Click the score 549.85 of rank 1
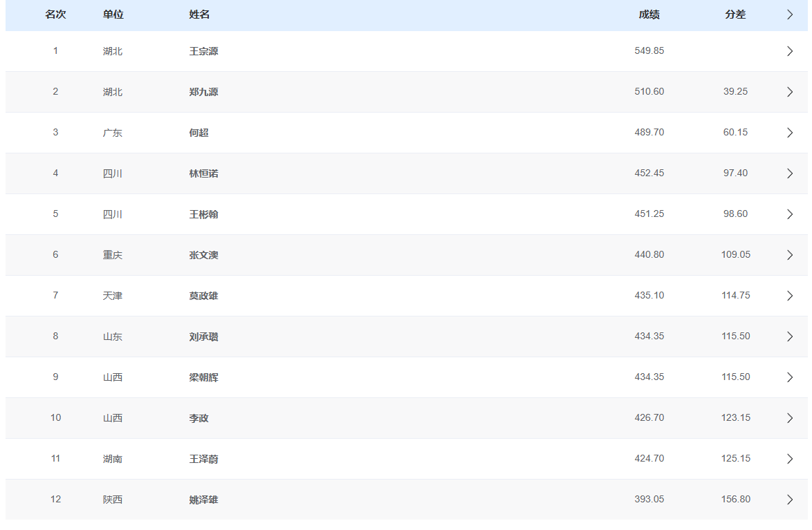 [x=649, y=50]
